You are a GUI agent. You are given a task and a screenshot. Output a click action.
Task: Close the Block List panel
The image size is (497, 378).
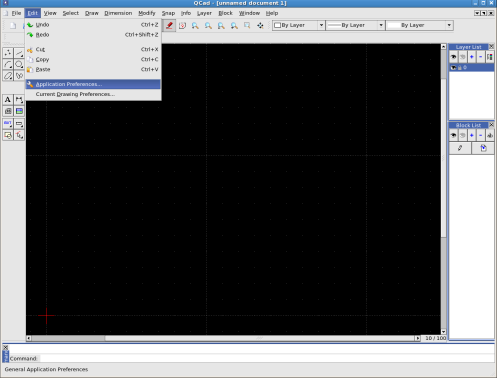click(491, 125)
